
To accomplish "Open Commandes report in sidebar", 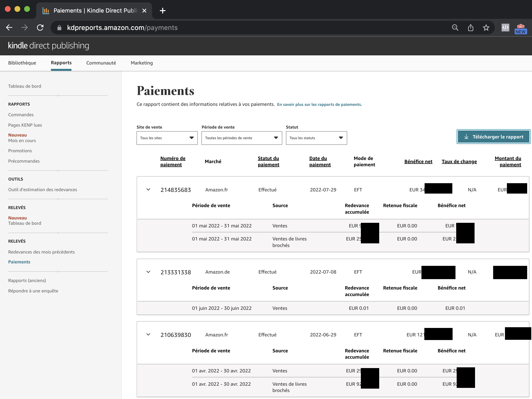I will (21, 115).
